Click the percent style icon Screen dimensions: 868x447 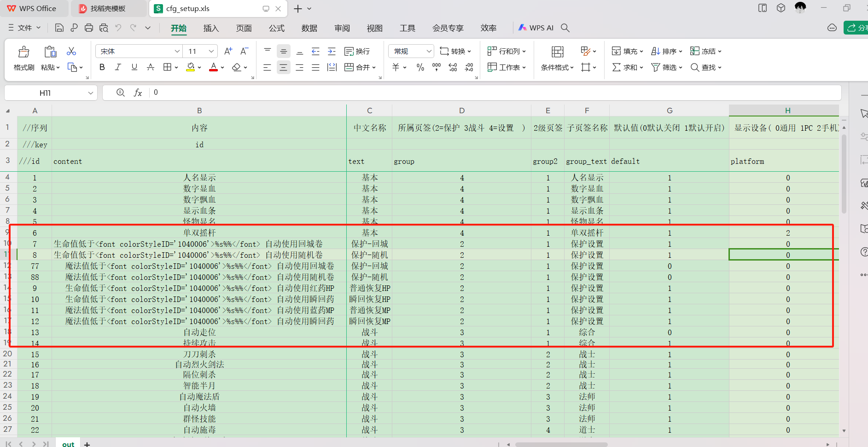click(x=420, y=67)
